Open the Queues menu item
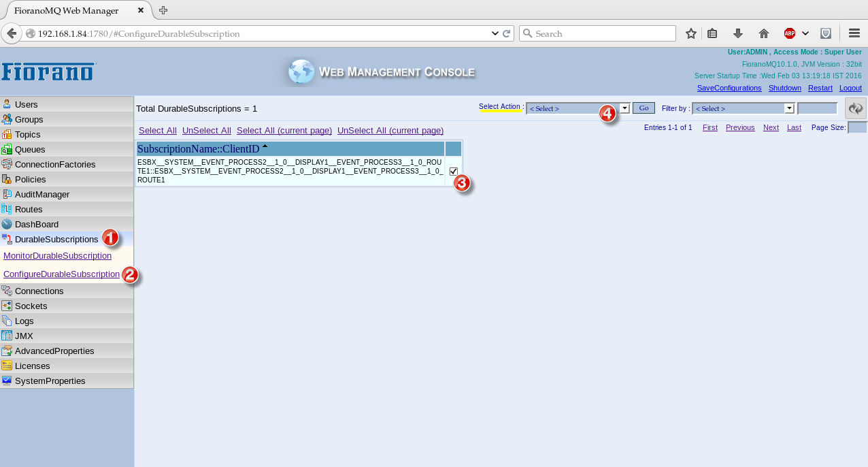This screenshot has height=467, width=868. tap(67, 149)
